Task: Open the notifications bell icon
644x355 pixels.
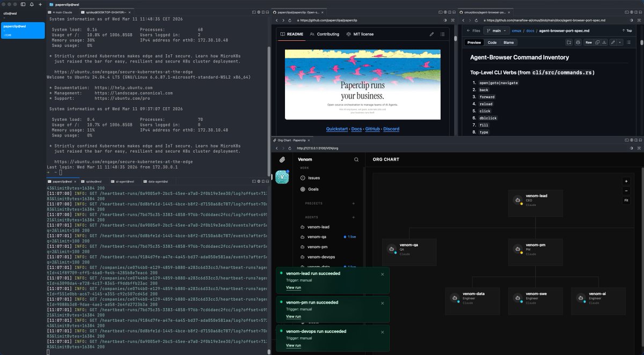Action: (32, 4)
